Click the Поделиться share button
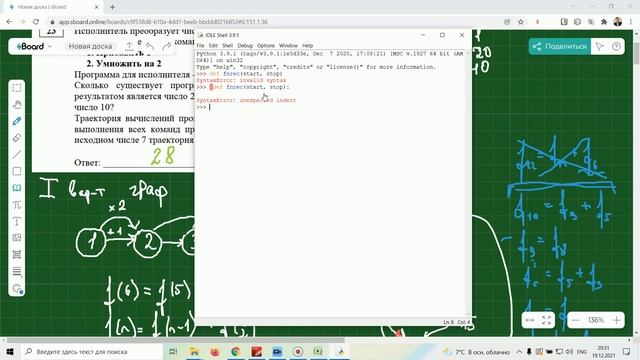The image size is (640, 360). [x=560, y=47]
